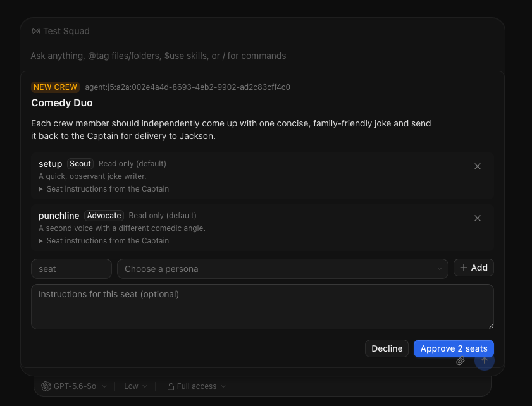Focus the seat name input field
This screenshot has width=532, height=406.
click(x=71, y=269)
